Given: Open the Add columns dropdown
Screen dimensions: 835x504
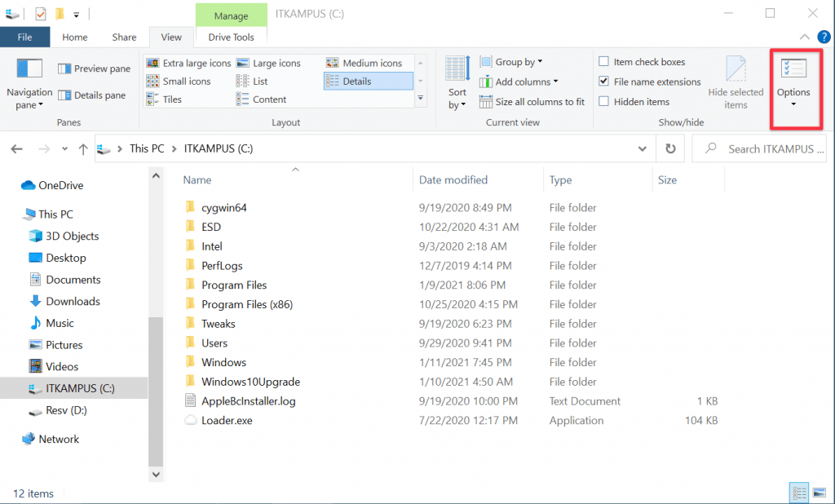Looking at the screenshot, I should [519, 82].
